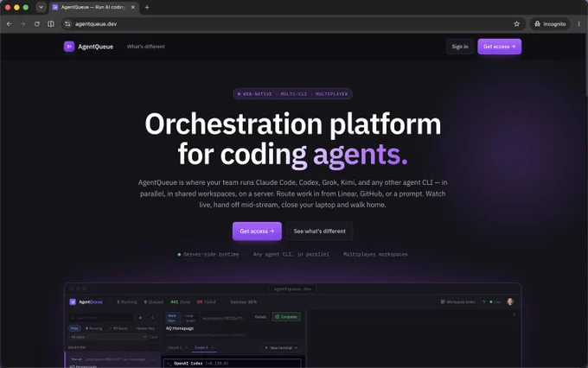Click the site info icon in the address bar
This screenshot has height=368, width=588.
click(67, 24)
